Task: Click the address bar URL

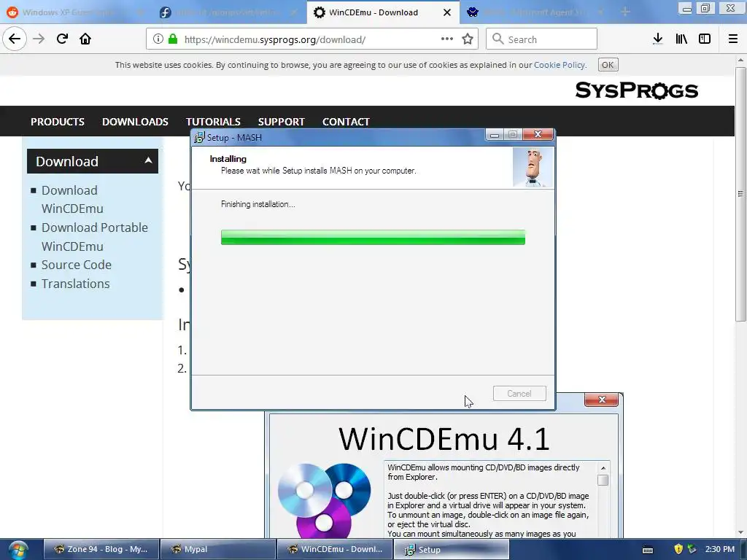Action: (275, 39)
